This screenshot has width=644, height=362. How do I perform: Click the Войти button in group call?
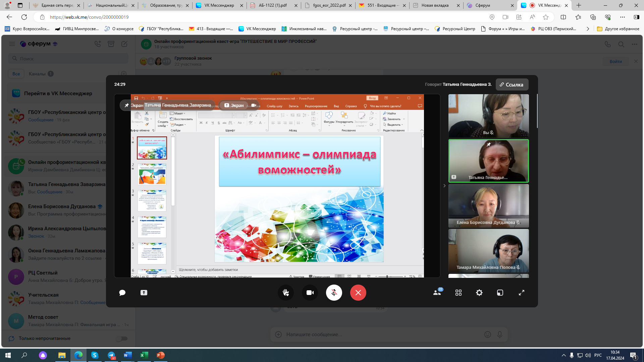[x=615, y=61]
